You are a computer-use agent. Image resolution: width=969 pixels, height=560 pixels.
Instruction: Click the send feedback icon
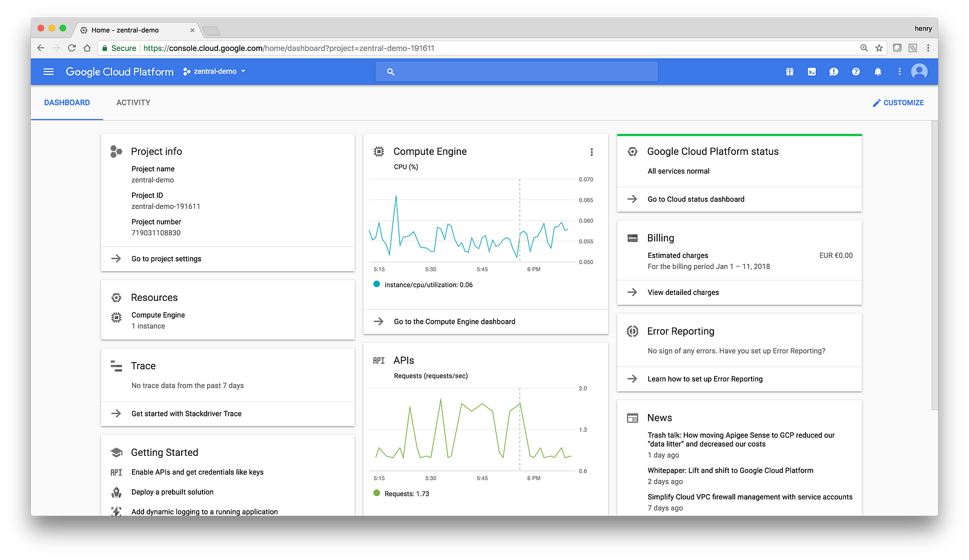(x=833, y=71)
